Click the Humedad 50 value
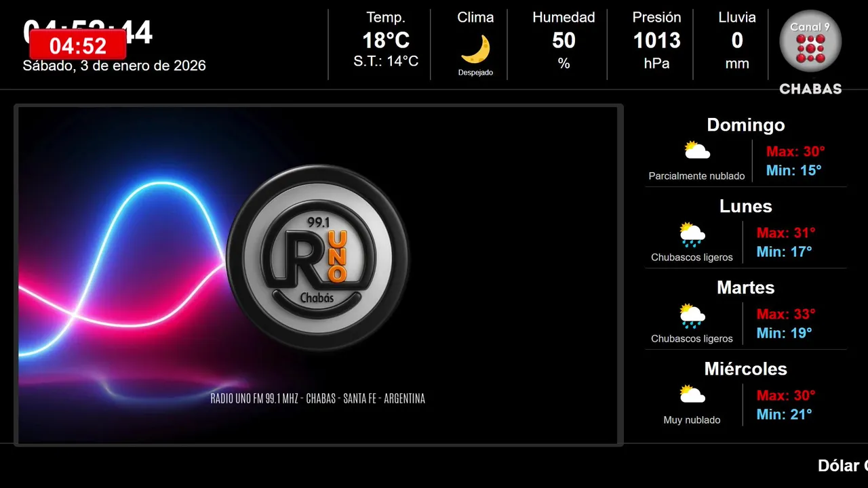The width and height of the screenshot is (868, 488). (x=564, y=41)
